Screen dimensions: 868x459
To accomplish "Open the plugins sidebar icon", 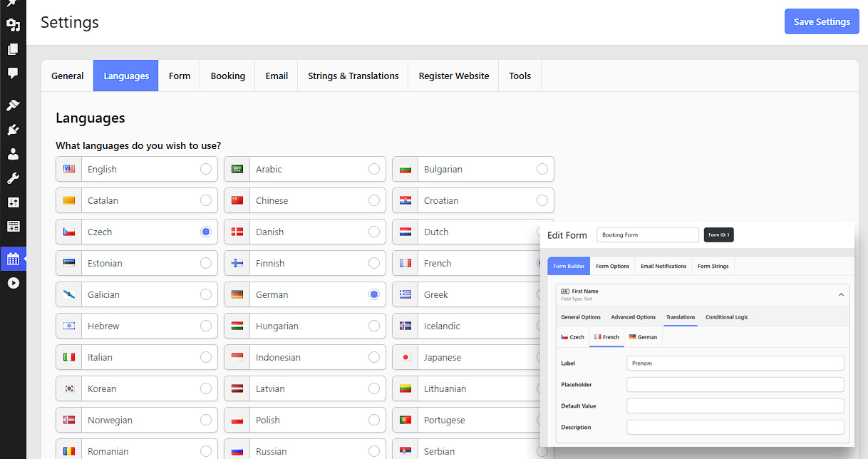I will tap(13, 130).
